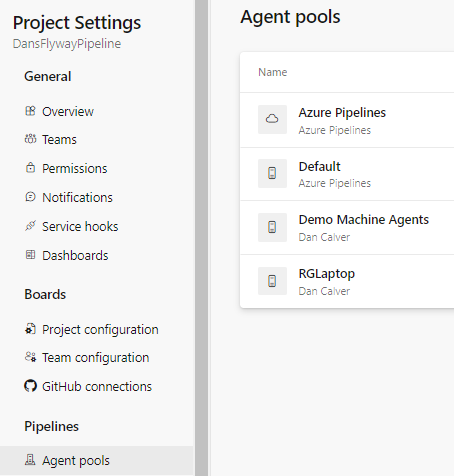Viewport: 454px width, 476px height.
Task: Select Agent pools in Pipelines section
Action: click(x=97, y=461)
